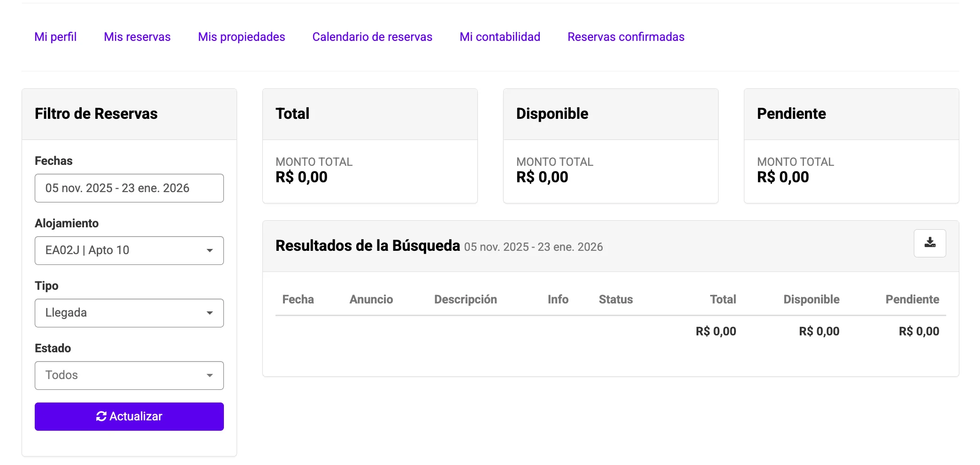Click the Fechas date range field
The height and width of the screenshot is (465, 980).
point(129,188)
